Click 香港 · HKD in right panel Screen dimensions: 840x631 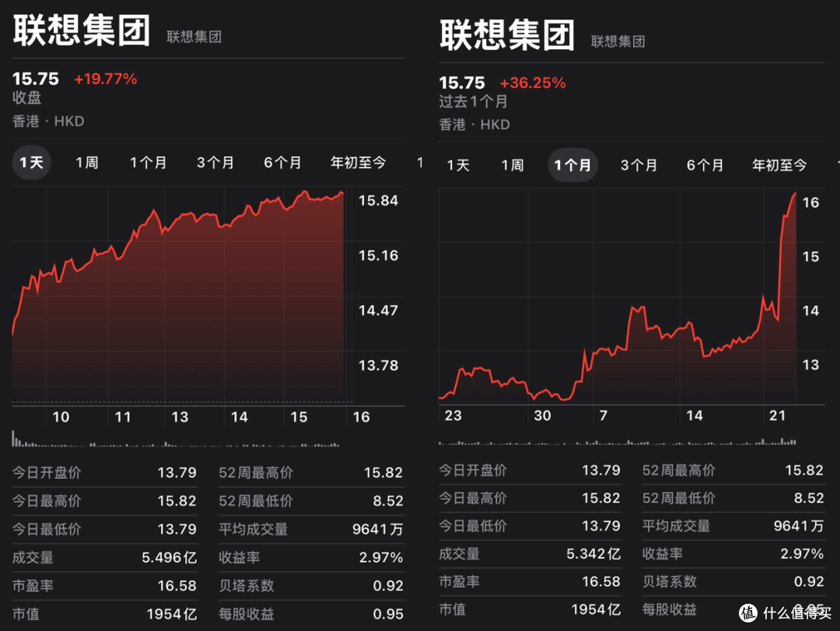pos(474,124)
